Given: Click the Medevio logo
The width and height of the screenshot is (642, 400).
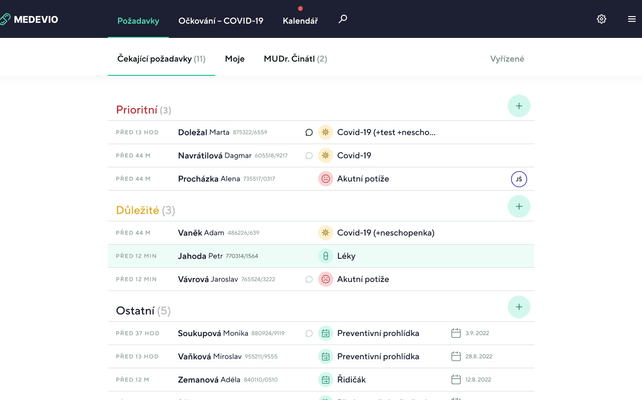Looking at the screenshot, I should (30, 19).
